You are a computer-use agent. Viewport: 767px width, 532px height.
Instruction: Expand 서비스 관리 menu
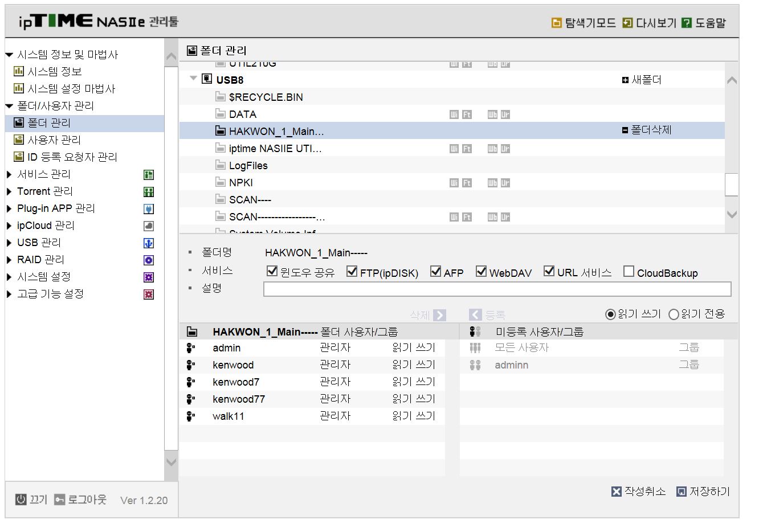9,174
